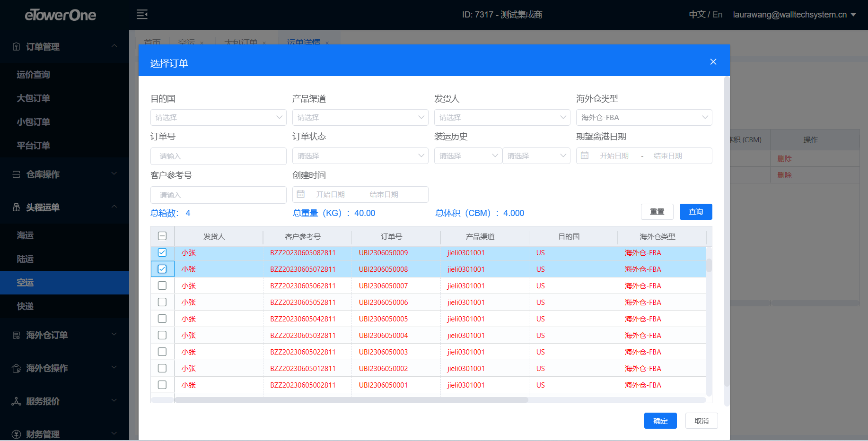Image resolution: width=868 pixels, height=441 pixels.
Task: Uncheck the row for order UBI2306050009
Action: pyautogui.click(x=162, y=252)
